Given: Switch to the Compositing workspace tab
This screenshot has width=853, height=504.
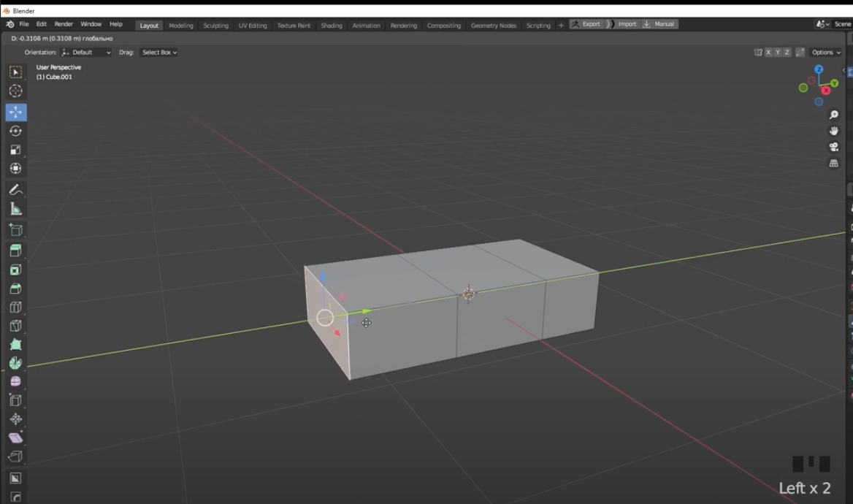Looking at the screenshot, I should click(444, 26).
